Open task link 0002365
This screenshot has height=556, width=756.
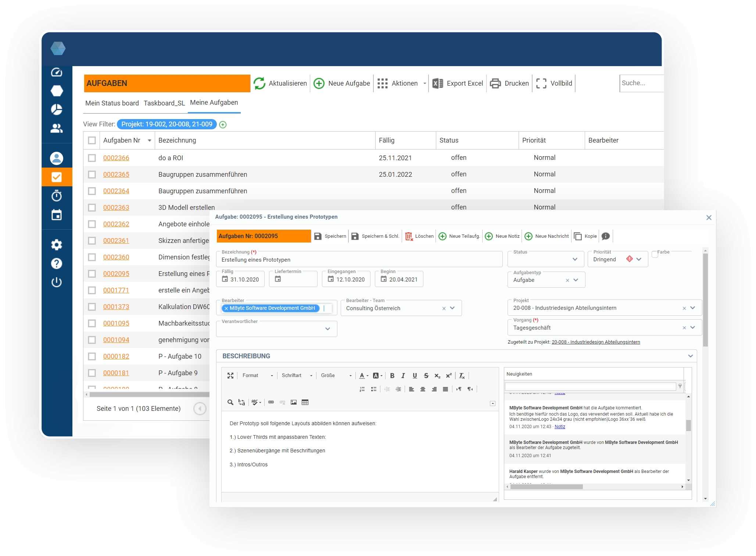[x=116, y=175]
